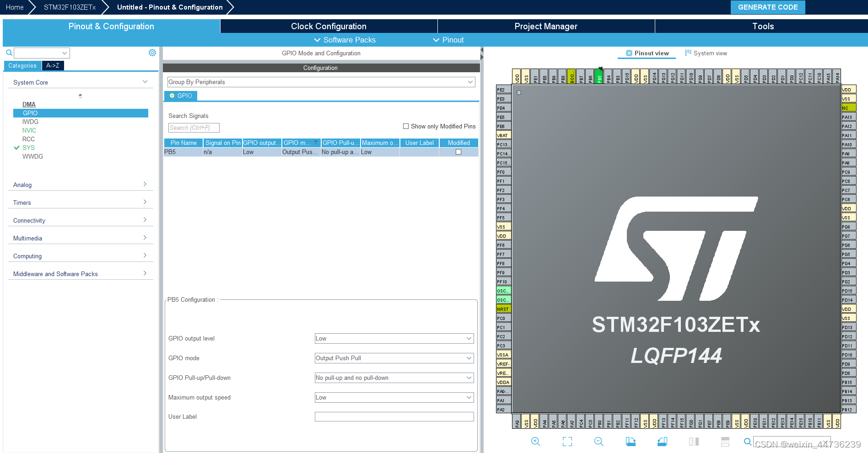The width and height of the screenshot is (868, 453).
Task: Select the PF10 pin on the left side
Action: click(503, 282)
